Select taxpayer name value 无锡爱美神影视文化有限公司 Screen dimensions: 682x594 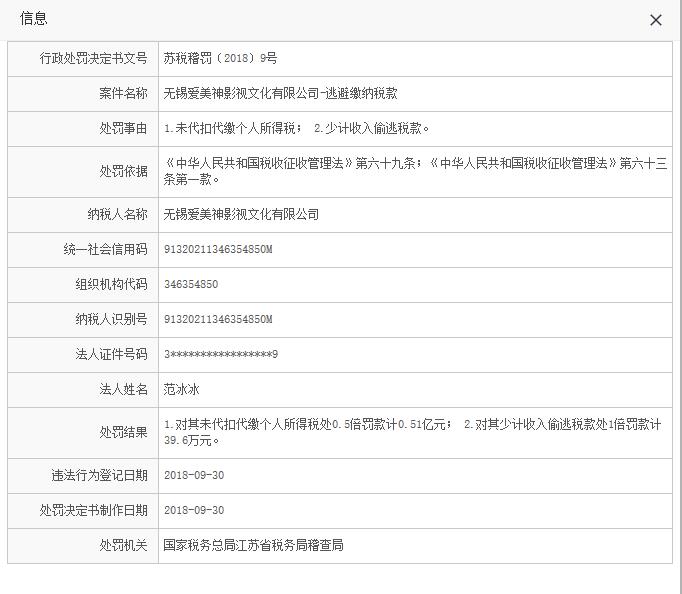(241, 214)
